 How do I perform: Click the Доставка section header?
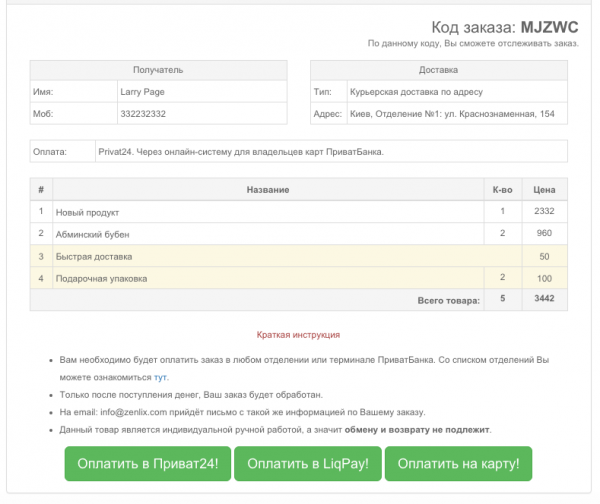(438, 70)
